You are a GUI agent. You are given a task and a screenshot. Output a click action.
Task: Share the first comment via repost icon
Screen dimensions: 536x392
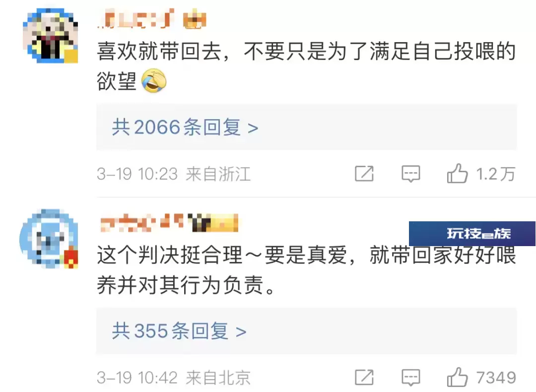click(364, 174)
